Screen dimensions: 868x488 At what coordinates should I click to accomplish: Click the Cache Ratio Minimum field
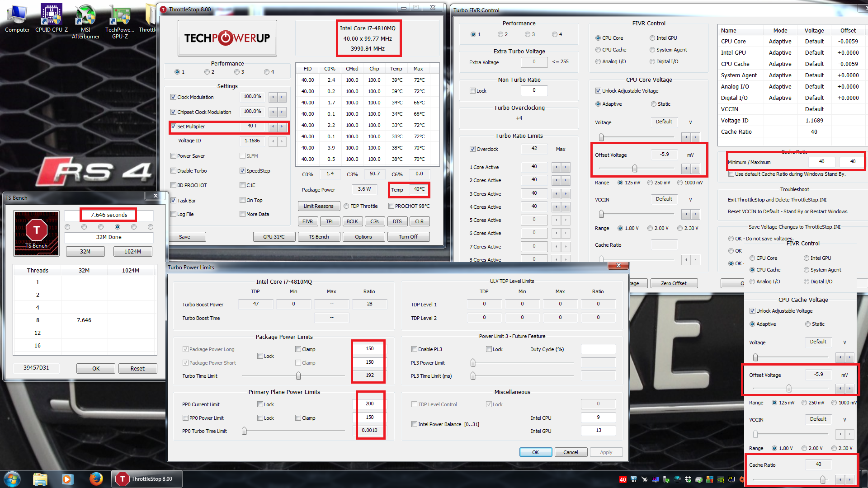pos(821,162)
